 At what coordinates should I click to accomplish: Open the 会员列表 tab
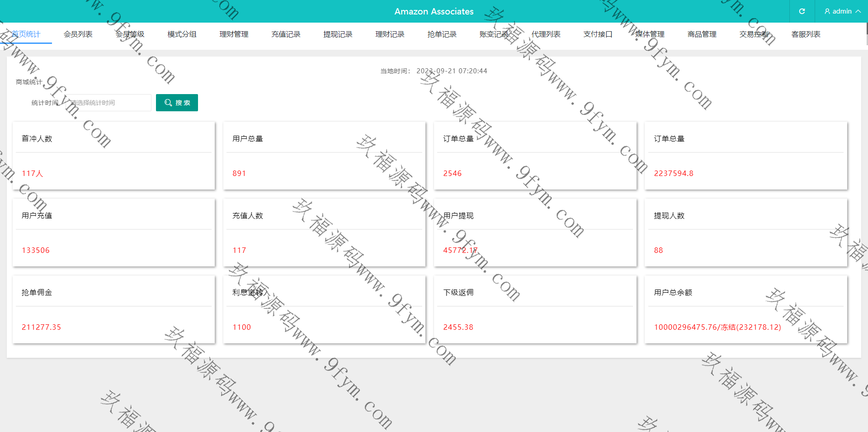point(78,34)
